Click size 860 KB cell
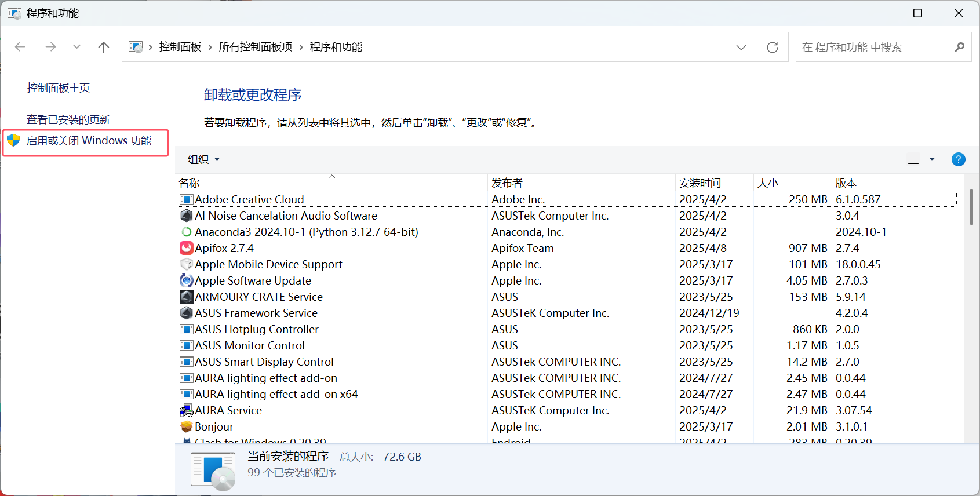980x496 pixels. [810, 329]
